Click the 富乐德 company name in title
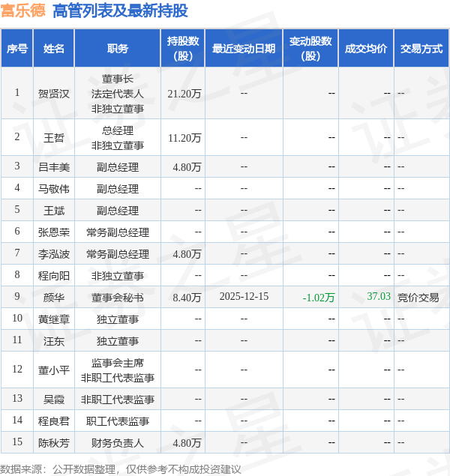The width and height of the screenshot is (450, 476). 22,10
